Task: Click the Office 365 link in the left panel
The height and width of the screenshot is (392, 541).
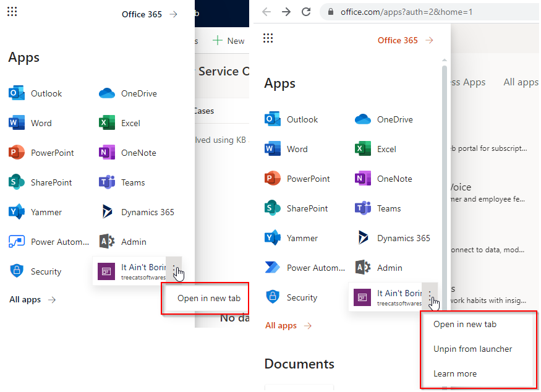Action: [x=150, y=14]
